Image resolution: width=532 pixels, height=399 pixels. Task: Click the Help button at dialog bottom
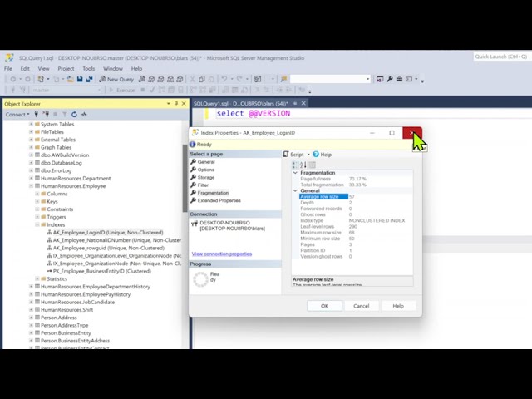[398, 306]
